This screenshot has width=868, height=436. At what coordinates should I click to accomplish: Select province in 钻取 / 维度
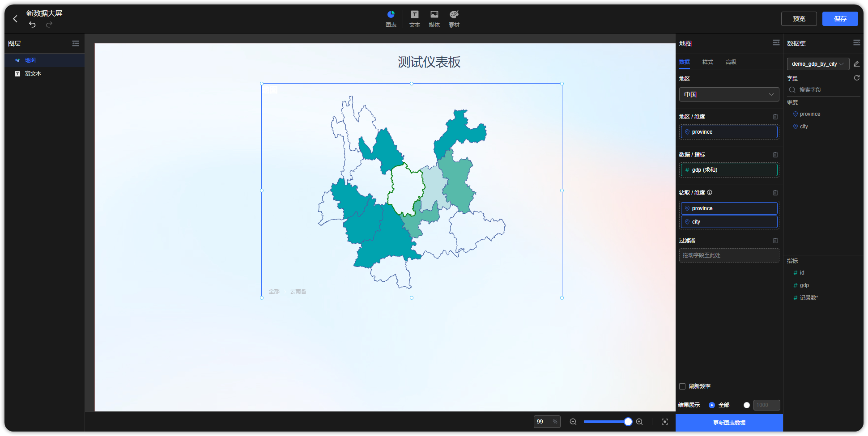pyautogui.click(x=729, y=208)
